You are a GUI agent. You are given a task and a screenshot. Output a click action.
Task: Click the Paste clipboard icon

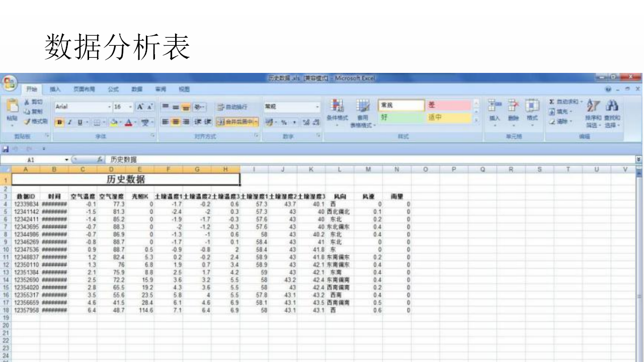tap(12, 107)
